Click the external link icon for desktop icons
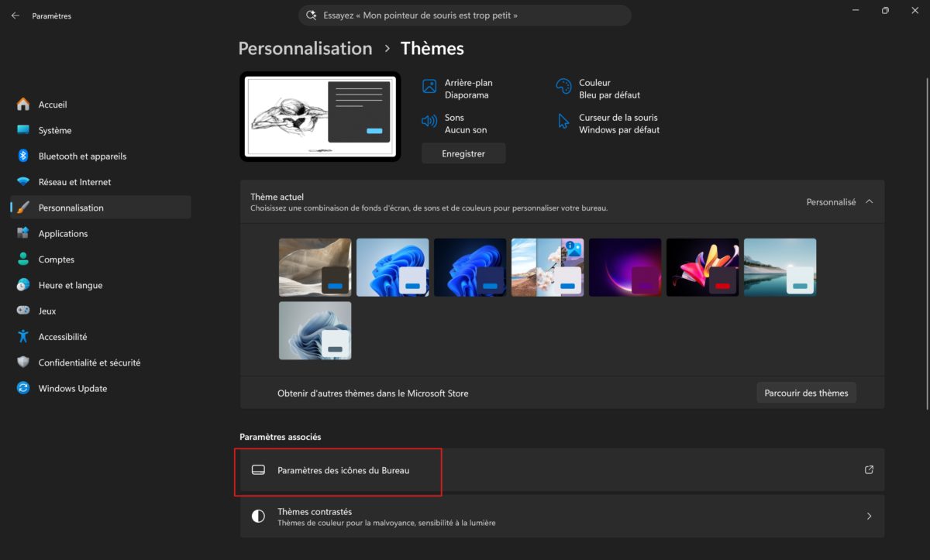The height and width of the screenshot is (560, 930). click(869, 469)
